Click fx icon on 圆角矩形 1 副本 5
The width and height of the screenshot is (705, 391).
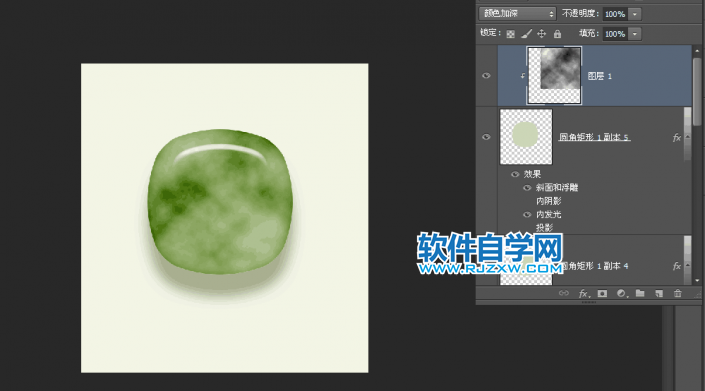(676, 138)
